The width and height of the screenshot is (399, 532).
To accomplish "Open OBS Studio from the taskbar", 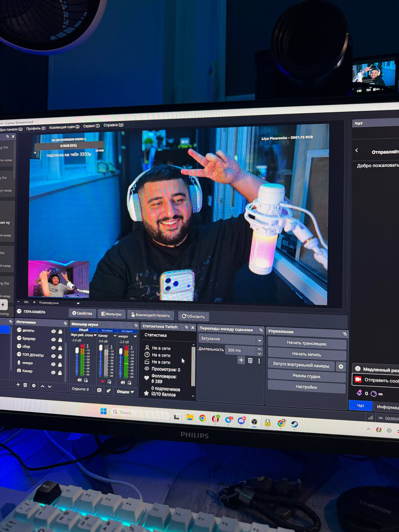I will coord(254,422).
